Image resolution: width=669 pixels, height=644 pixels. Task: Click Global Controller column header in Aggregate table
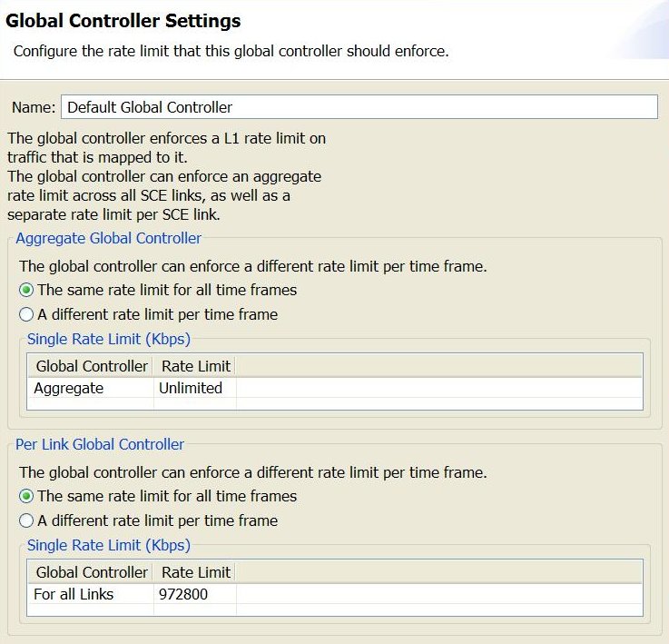coord(91,366)
